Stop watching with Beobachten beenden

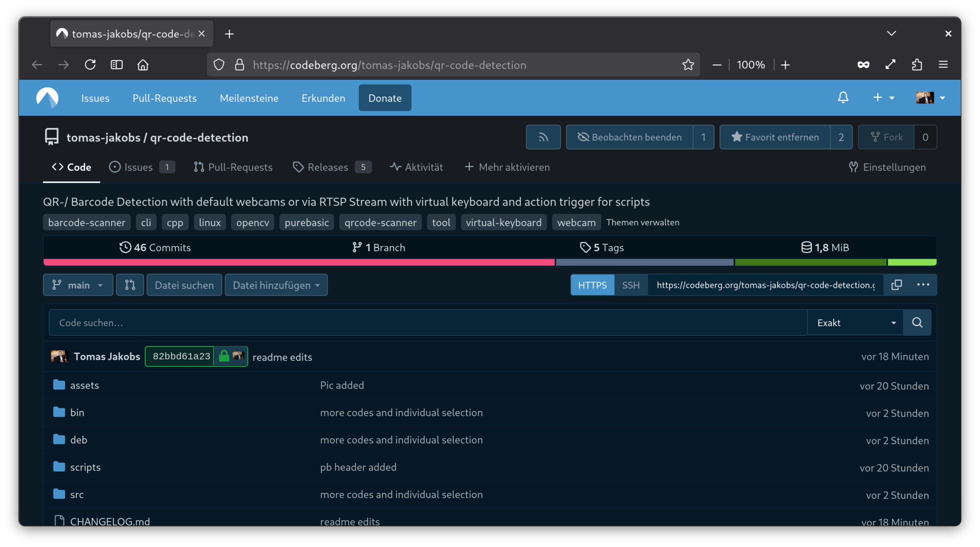629,137
